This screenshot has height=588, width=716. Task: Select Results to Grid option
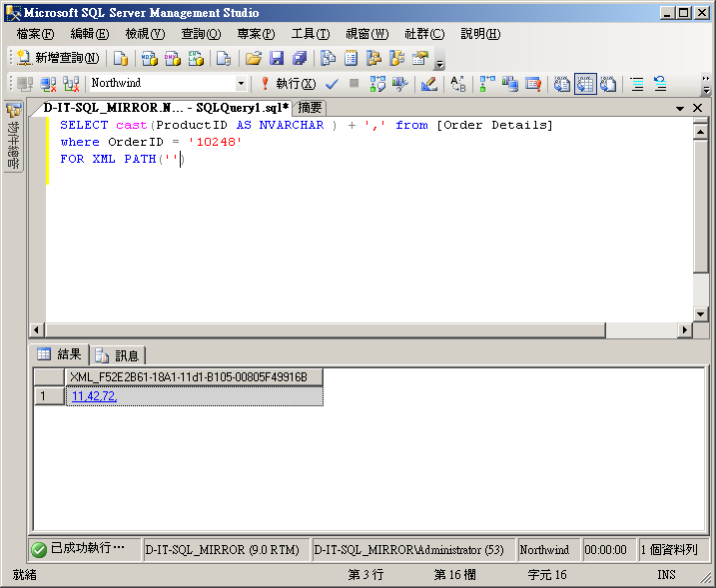[x=585, y=84]
